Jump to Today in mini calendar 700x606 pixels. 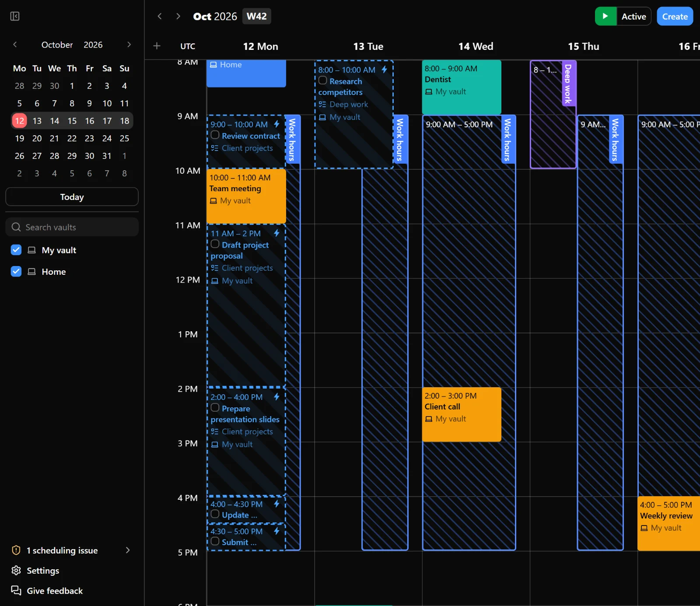click(x=72, y=197)
